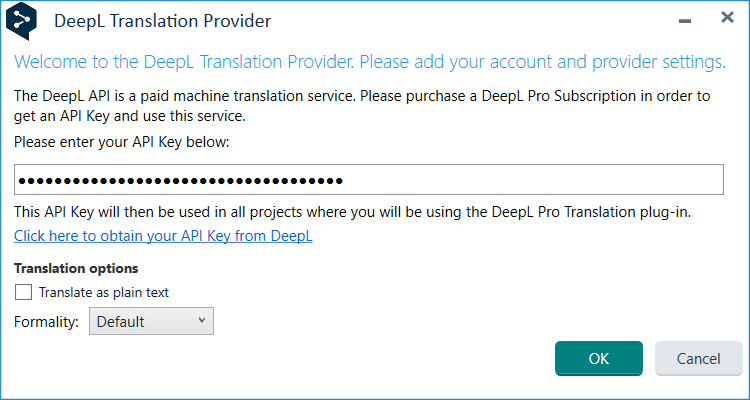Click the DeepL logo icon in title bar

pyautogui.click(x=21, y=19)
